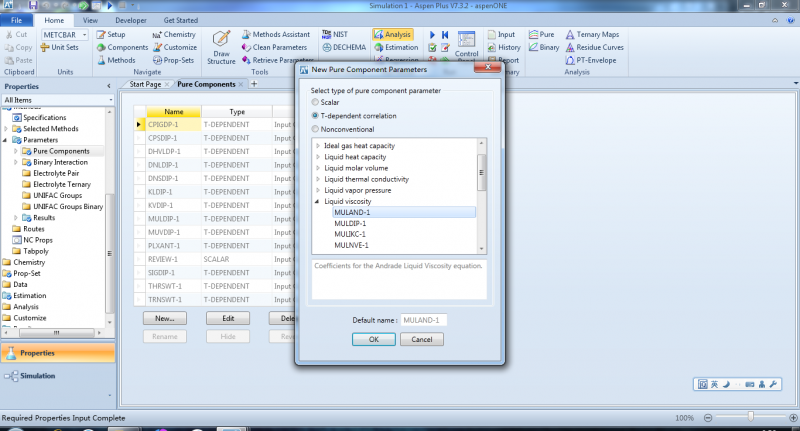800x431 pixels.
Task: Launch Binary analysis tool
Action: coord(544,47)
